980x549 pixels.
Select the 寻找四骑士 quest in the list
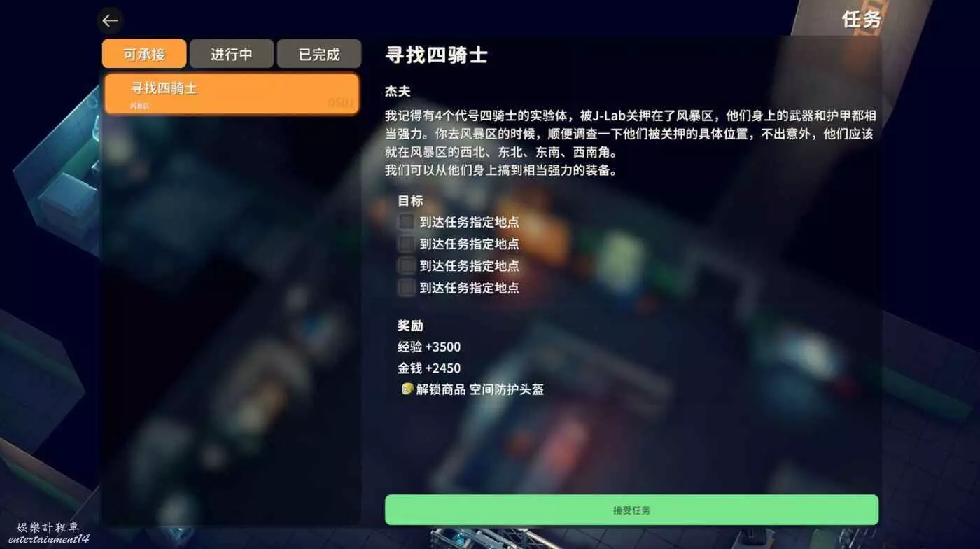(232, 95)
